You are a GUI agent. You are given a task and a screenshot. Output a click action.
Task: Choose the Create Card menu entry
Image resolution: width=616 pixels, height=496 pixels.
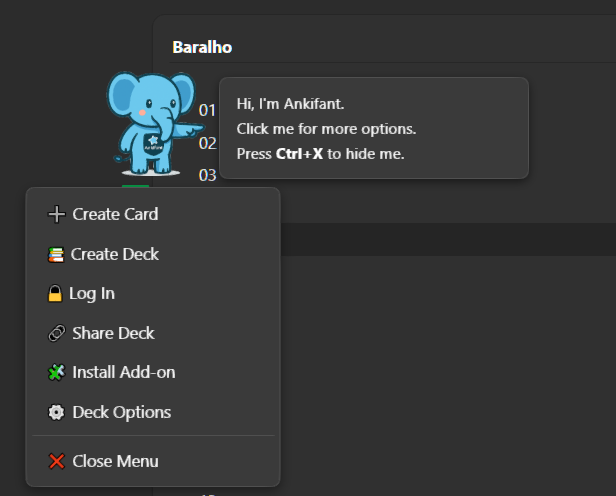point(115,214)
